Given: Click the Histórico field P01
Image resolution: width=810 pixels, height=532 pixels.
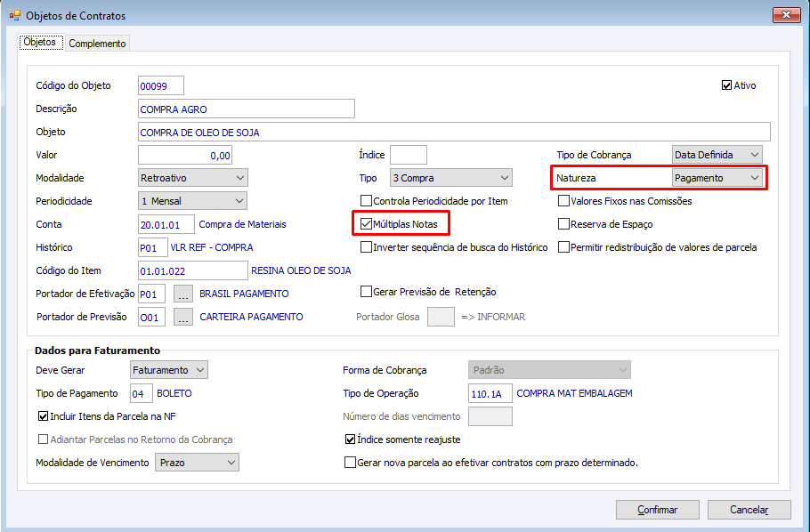Looking at the screenshot, I should coord(153,248).
